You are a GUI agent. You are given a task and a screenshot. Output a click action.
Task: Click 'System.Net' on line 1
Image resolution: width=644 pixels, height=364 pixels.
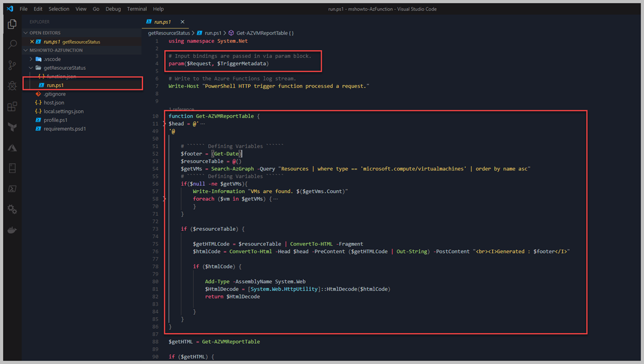coord(232,41)
